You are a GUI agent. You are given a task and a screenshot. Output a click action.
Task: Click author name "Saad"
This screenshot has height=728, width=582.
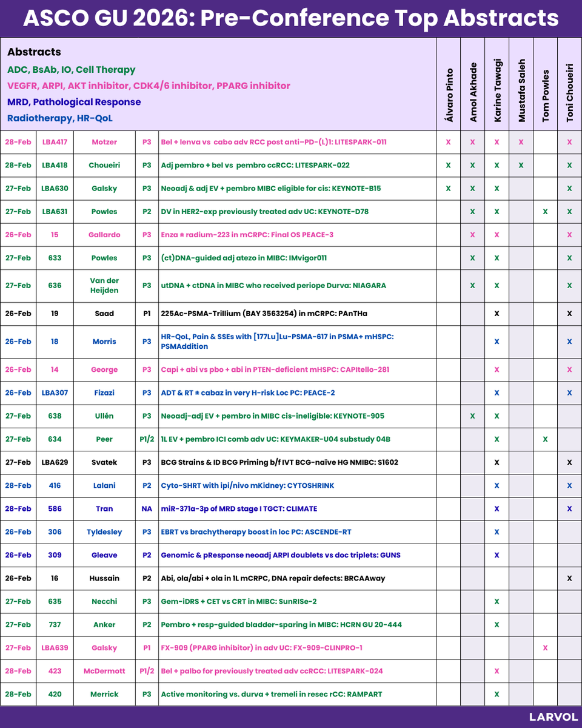coord(104,314)
